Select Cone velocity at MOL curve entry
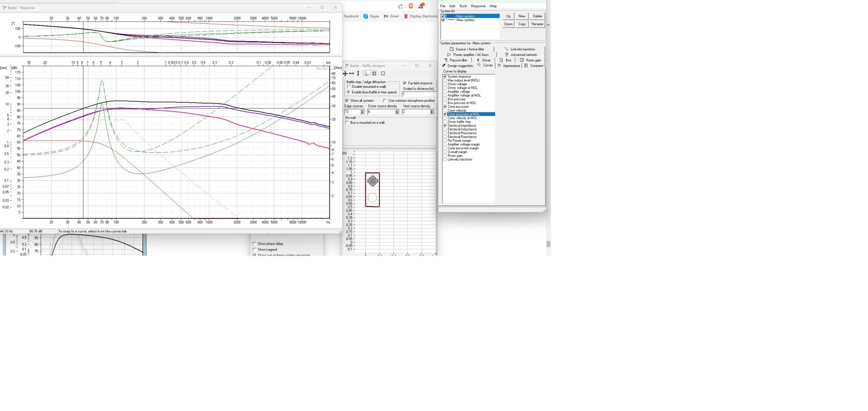 pos(462,118)
